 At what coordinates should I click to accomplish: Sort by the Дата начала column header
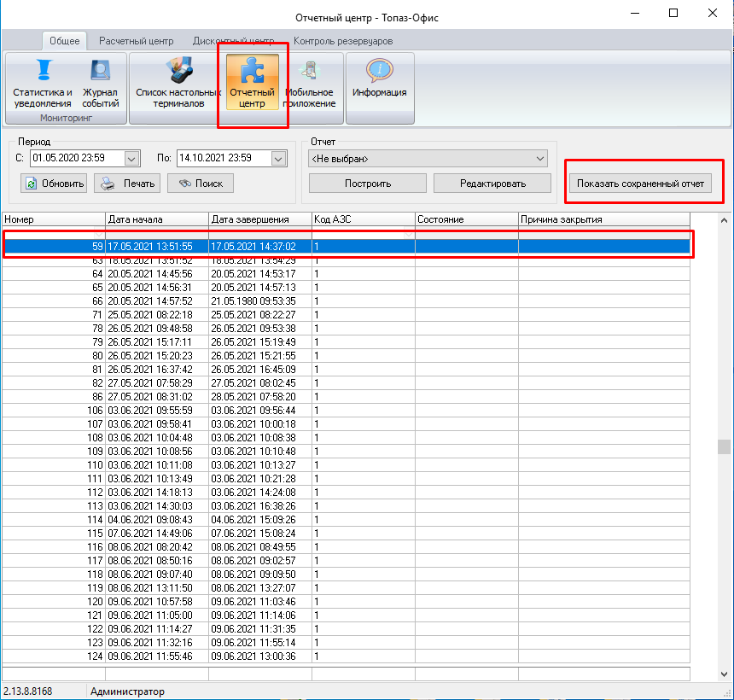pyautogui.click(x=157, y=219)
